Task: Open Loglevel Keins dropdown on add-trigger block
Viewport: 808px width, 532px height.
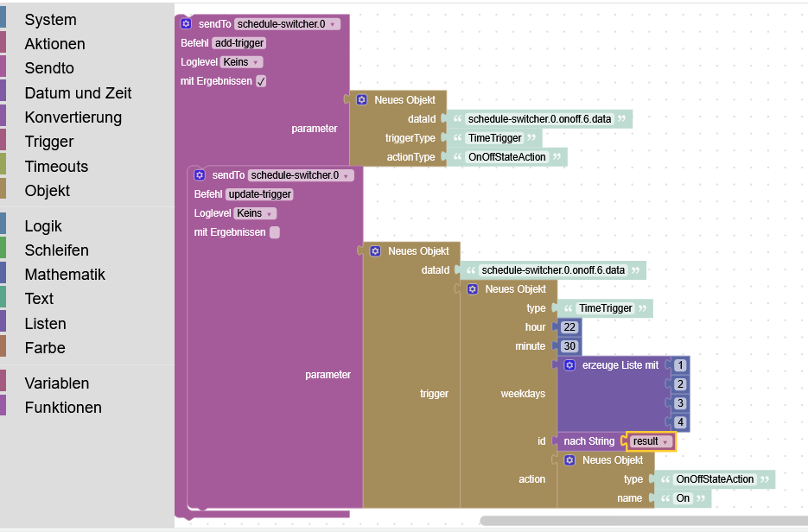Action: pos(242,62)
